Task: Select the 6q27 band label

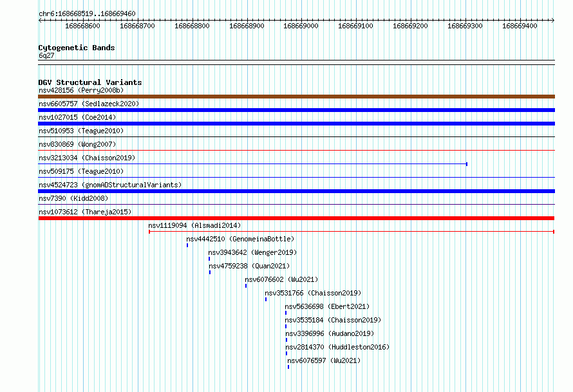Action: (46, 55)
